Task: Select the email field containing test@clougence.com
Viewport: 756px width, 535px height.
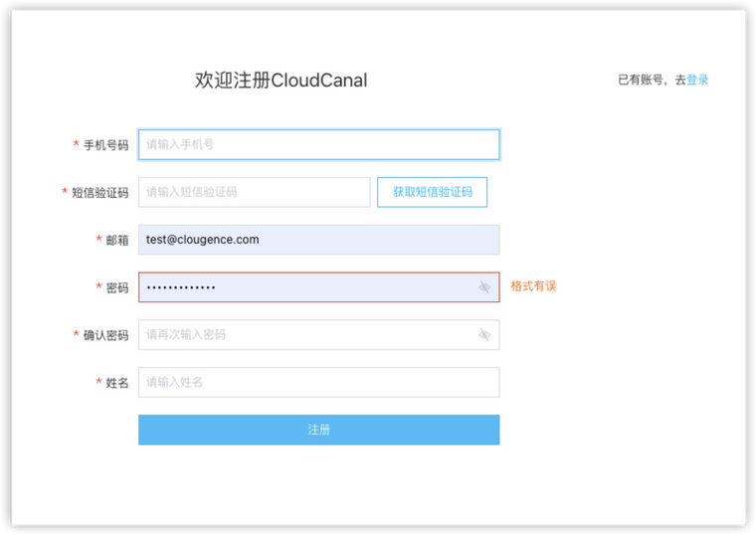Action: (318, 240)
